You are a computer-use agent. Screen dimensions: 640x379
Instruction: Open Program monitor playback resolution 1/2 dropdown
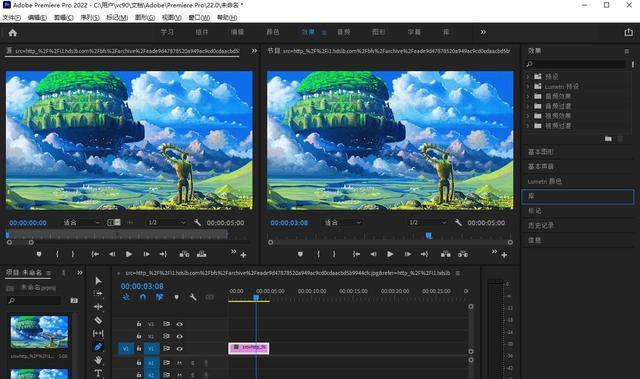(x=428, y=223)
